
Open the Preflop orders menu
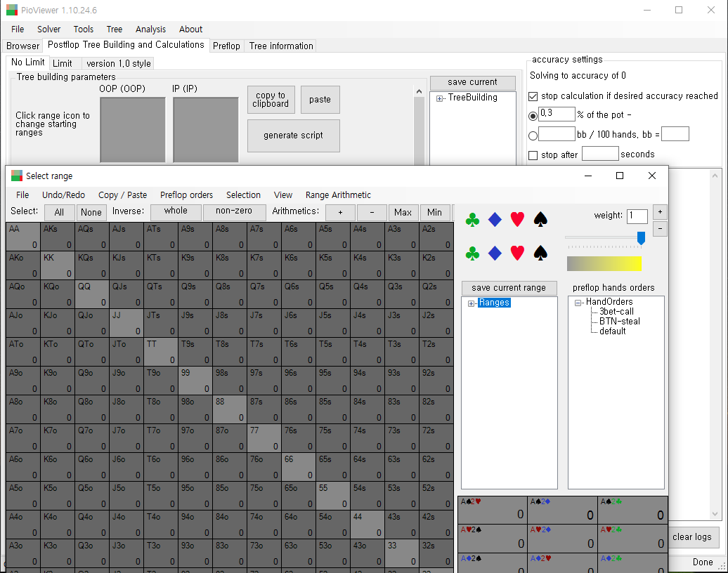click(187, 195)
